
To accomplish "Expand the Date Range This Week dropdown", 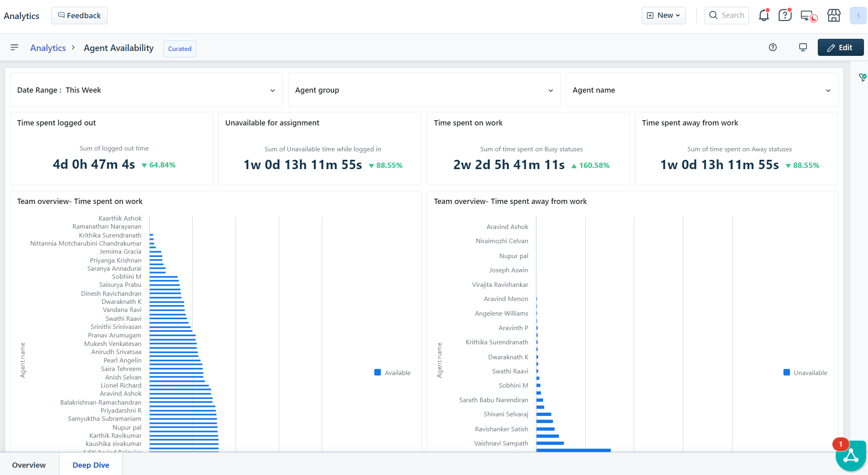I will click(146, 90).
